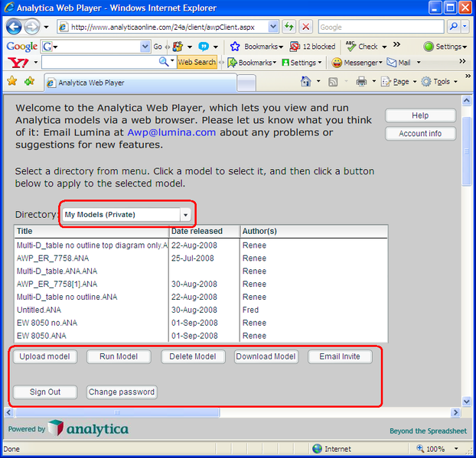Image resolution: width=476 pixels, height=458 pixels.
Task: Expand the Messenger dropdown in Yahoo toolbar
Action: (380, 63)
